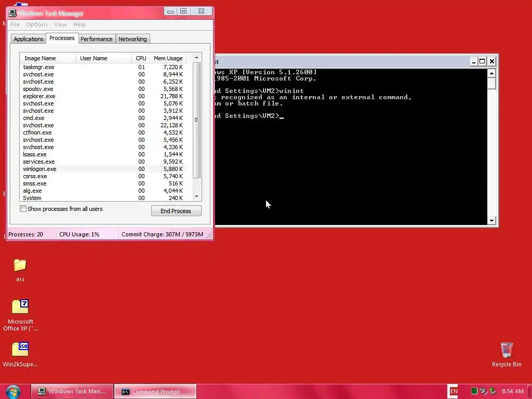Image resolution: width=532 pixels, height=399 pixels.
Task: Select the lsass.exe process row
Action: click(x=103, y=154)
